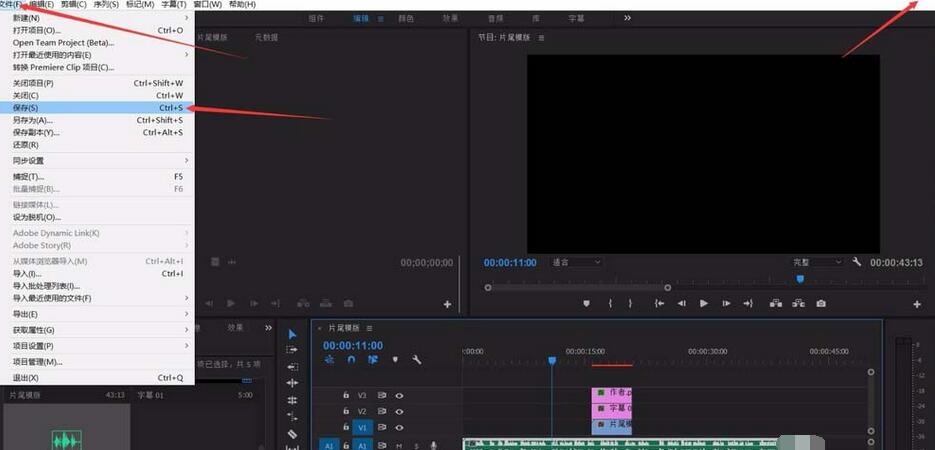Select the Razor tool in tools panel

coord(292,434)
